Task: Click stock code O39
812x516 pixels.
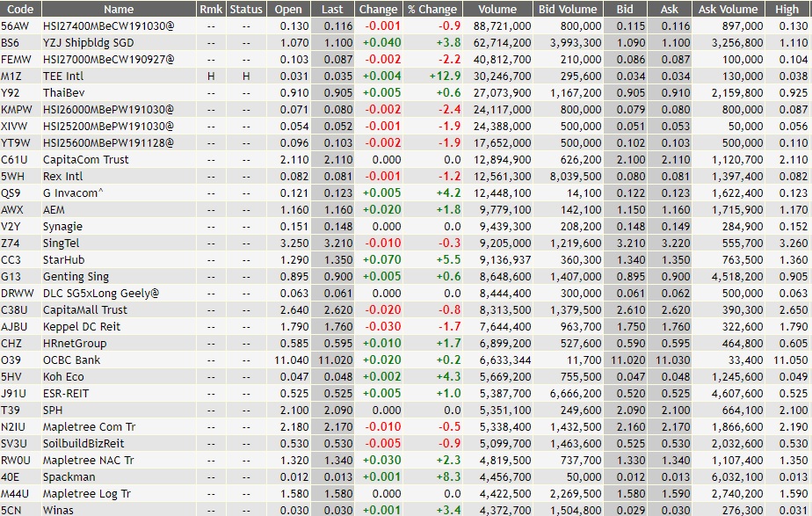Action: tap(11, 360)
